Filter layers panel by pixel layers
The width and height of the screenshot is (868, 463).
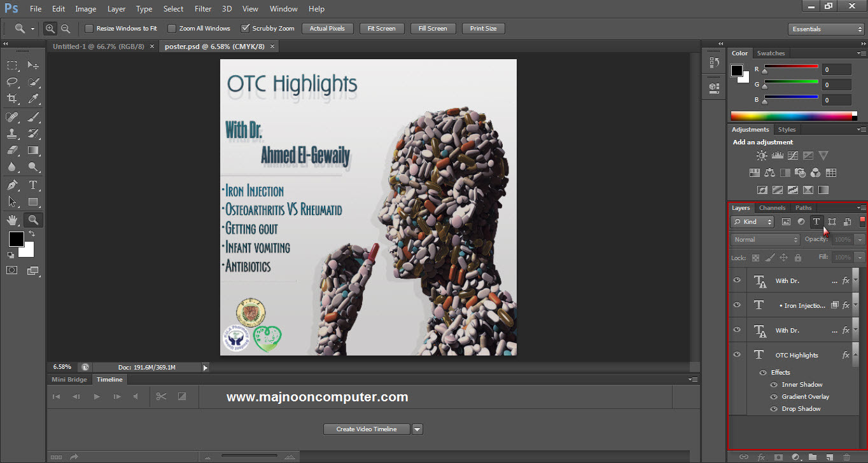pyautogui.click(x=786, y=221)
